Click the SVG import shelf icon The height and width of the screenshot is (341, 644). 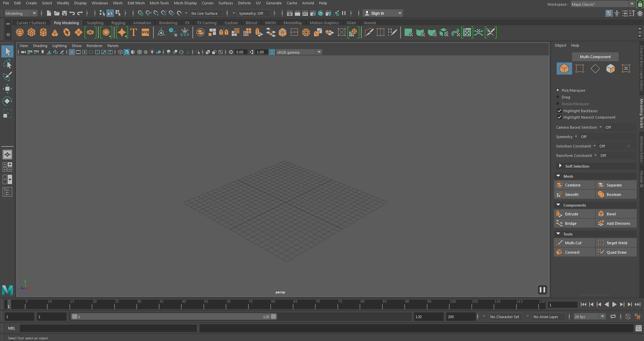pyautogui.click(x=145, y=33)
